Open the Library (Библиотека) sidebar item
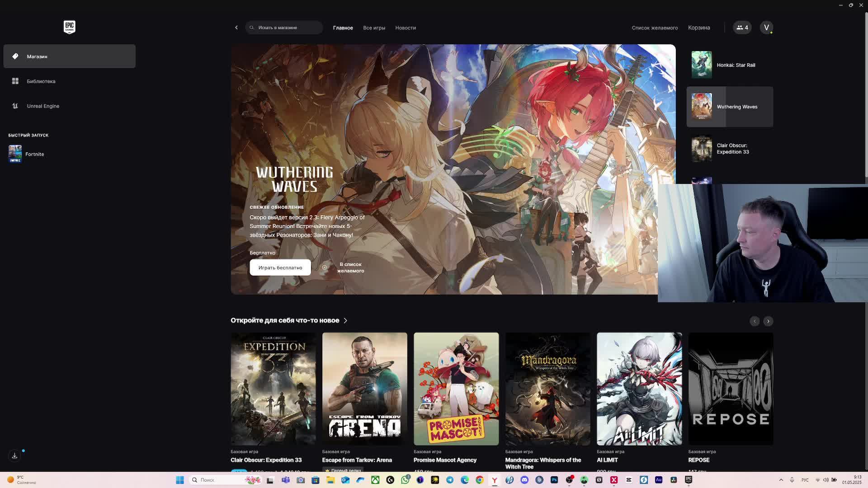The height and width of the screenshot is (488, 868). 41,81
